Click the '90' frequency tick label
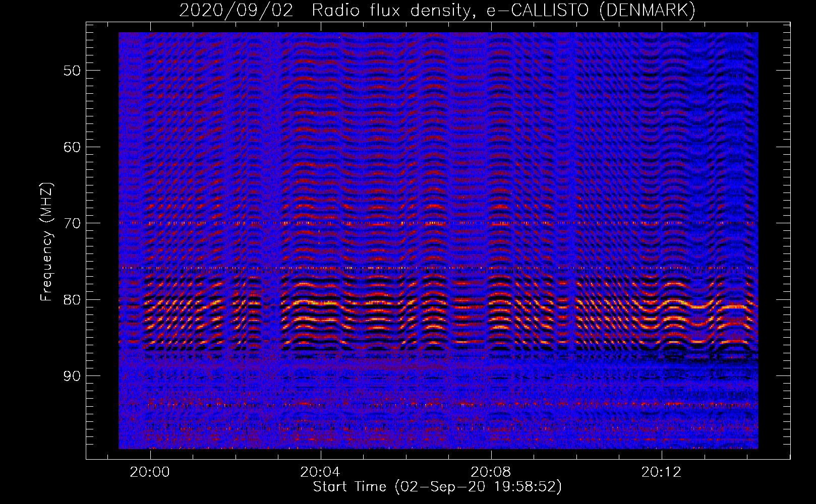This screenshot has height=504, width=816. (x=72, y=376)
